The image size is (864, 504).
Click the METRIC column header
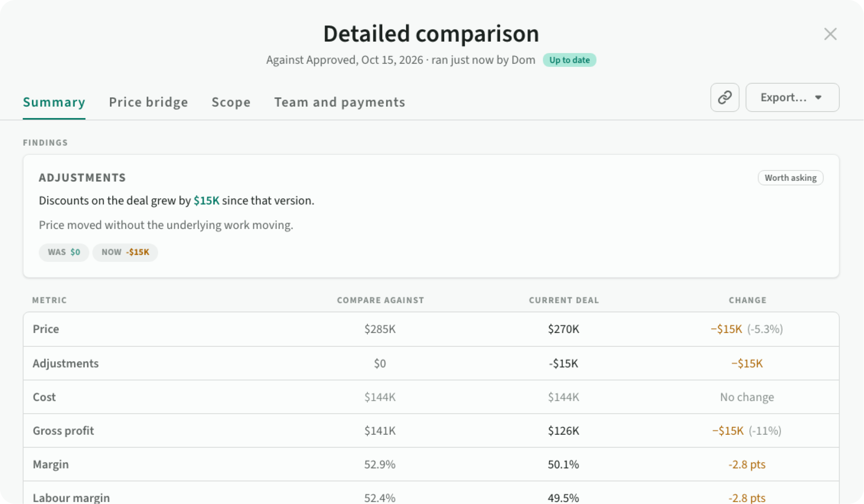pyautogui.click(x=49, y=301)
